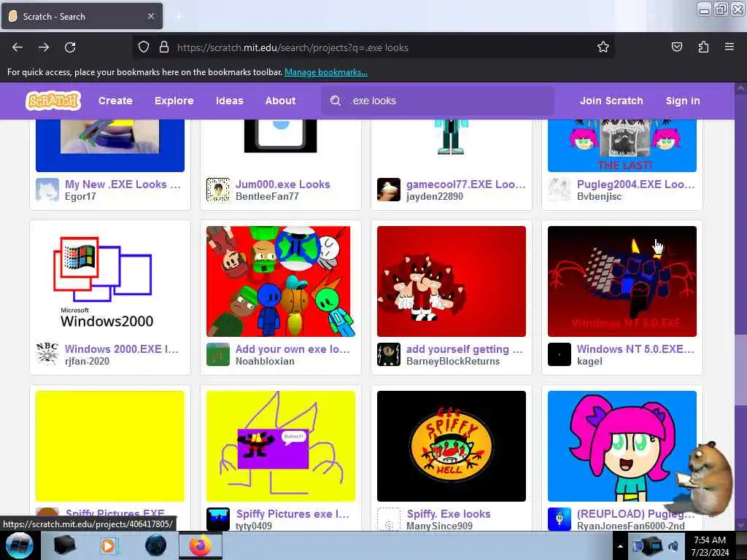The width and height of the screenshot is (747, 560).
Task: Open the Ideas menu item
Action: tap(230, 101)
